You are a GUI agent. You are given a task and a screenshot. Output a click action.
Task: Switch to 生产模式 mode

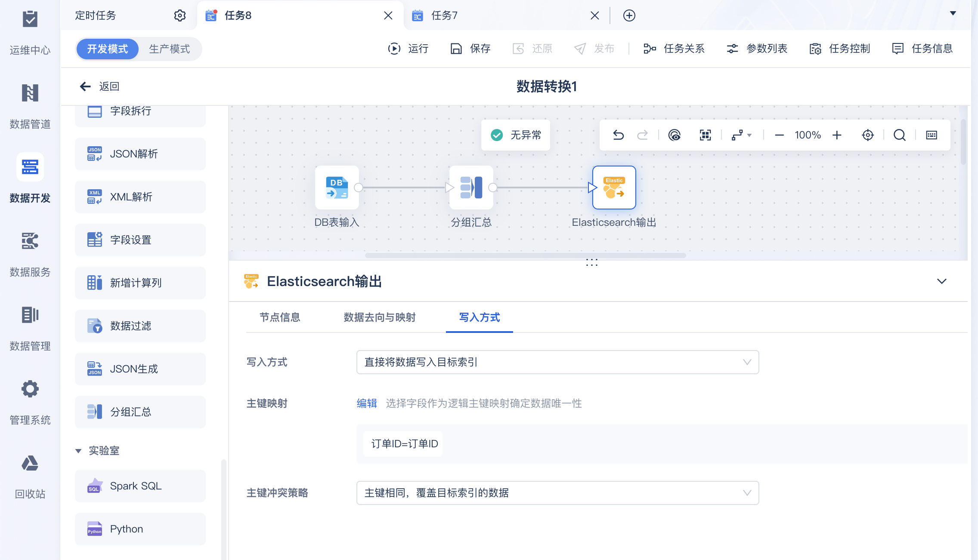(169, 49)
